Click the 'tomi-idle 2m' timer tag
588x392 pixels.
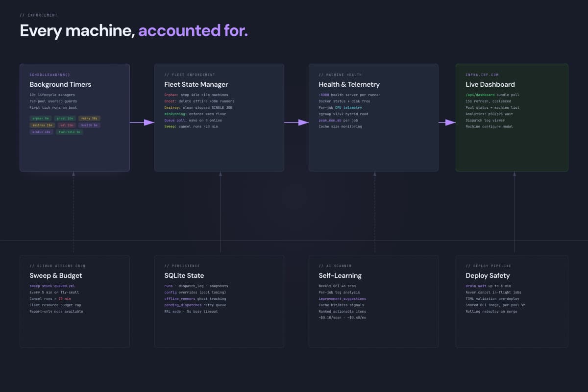click(70, 132)
